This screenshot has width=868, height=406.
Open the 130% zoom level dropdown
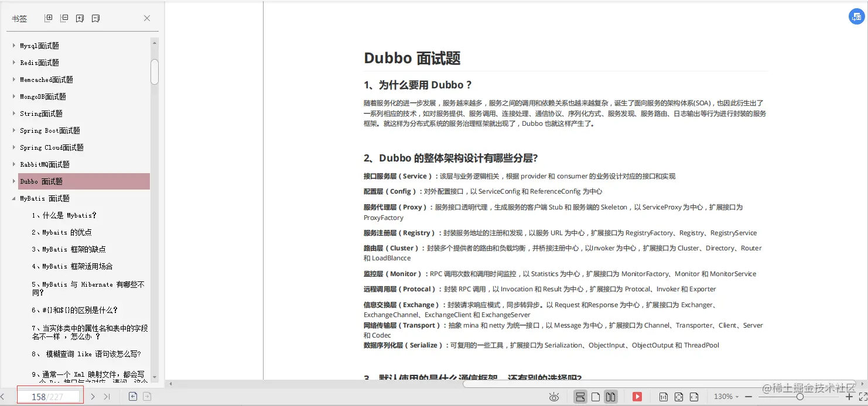click(x=726, y=396)
